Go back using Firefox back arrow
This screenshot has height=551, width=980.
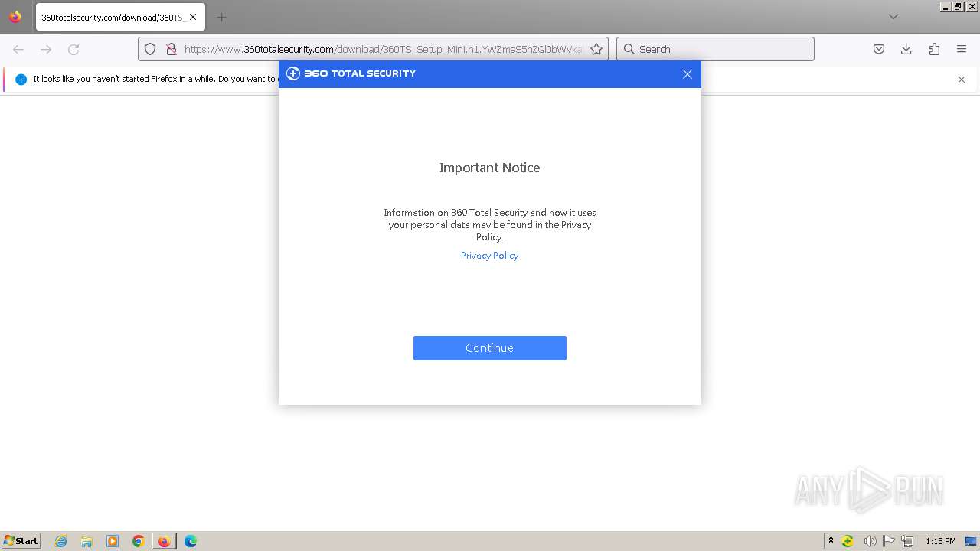(18, 49)
